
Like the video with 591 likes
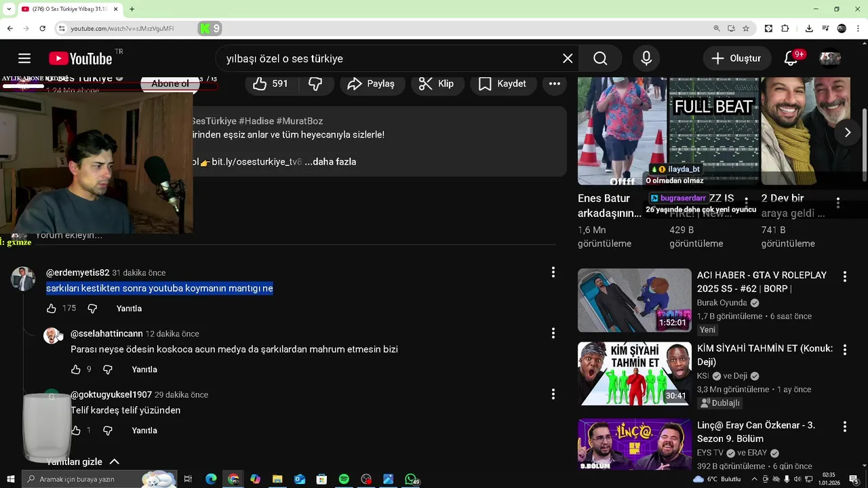(x=271, y=83)
